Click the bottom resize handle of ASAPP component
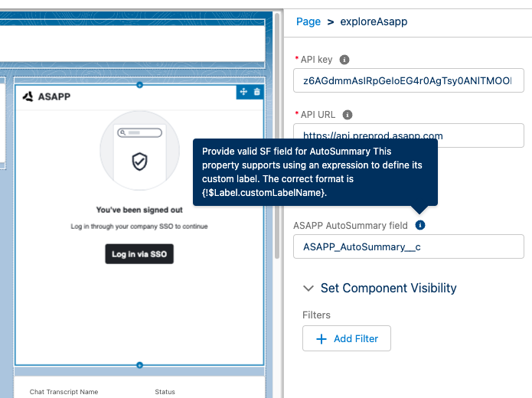Image resolution: width=532 pixels, height=398 pixels. (139, 365)
